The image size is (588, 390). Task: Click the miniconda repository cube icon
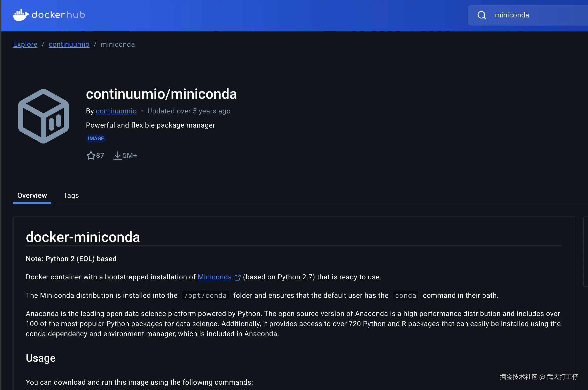[43, 116]
